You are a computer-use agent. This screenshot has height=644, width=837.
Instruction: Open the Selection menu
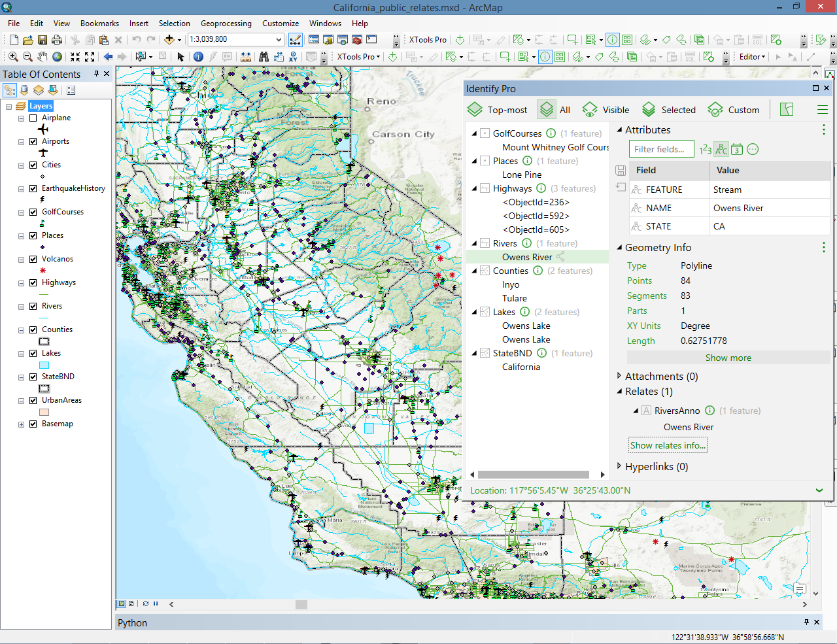175,24
